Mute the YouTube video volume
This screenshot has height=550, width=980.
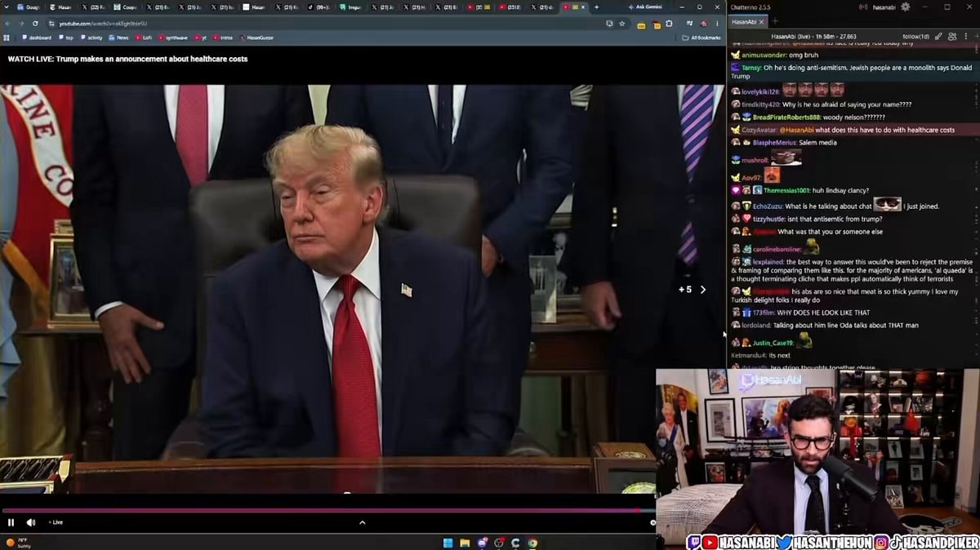(x=31, y=522)
